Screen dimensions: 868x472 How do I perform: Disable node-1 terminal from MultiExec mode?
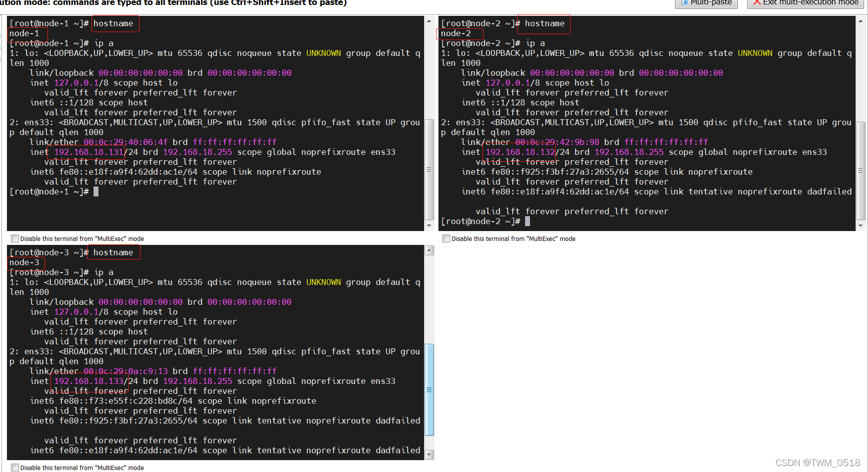coord(15,238)
